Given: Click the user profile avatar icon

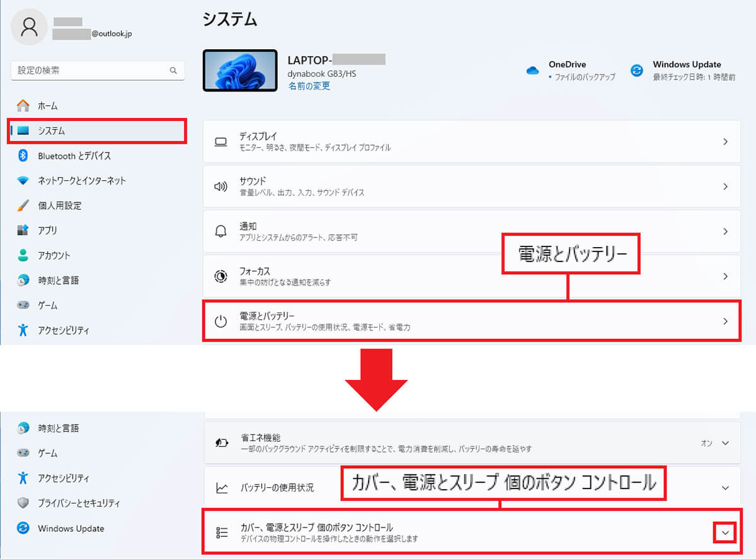Looking at the screenshot, I should click(29, 27).
